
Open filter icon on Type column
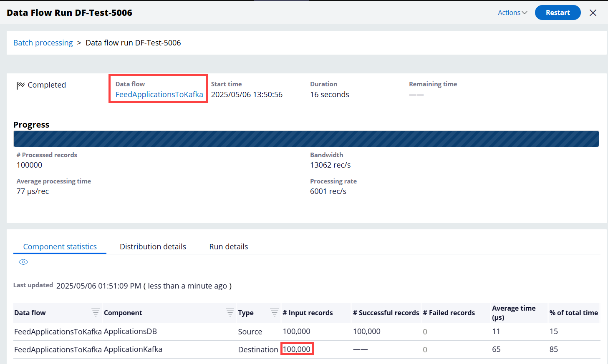click(x=274, y=312)
